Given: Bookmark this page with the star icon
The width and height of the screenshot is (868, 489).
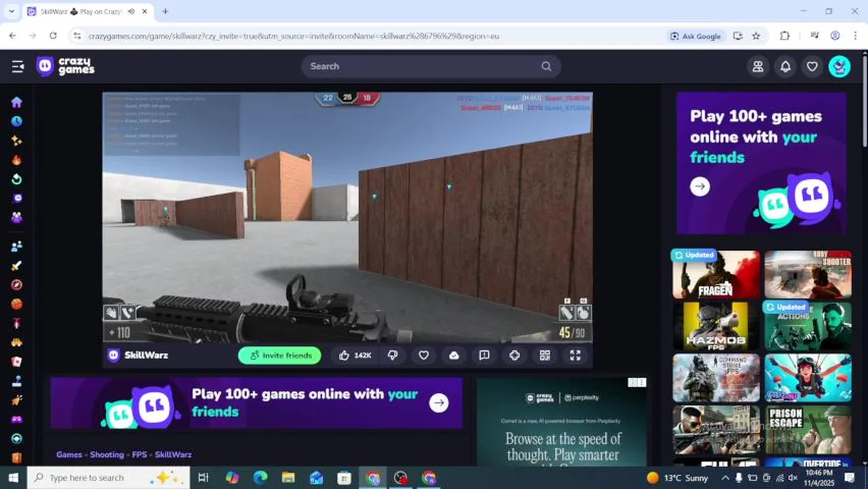Looking at the screenshot, I should pyautogui.click(x=756, y=36).
